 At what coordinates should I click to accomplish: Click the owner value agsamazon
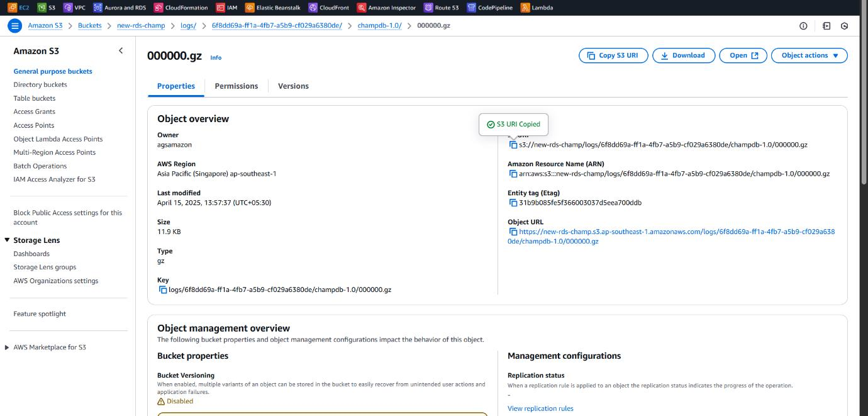(x=174, y=145)
